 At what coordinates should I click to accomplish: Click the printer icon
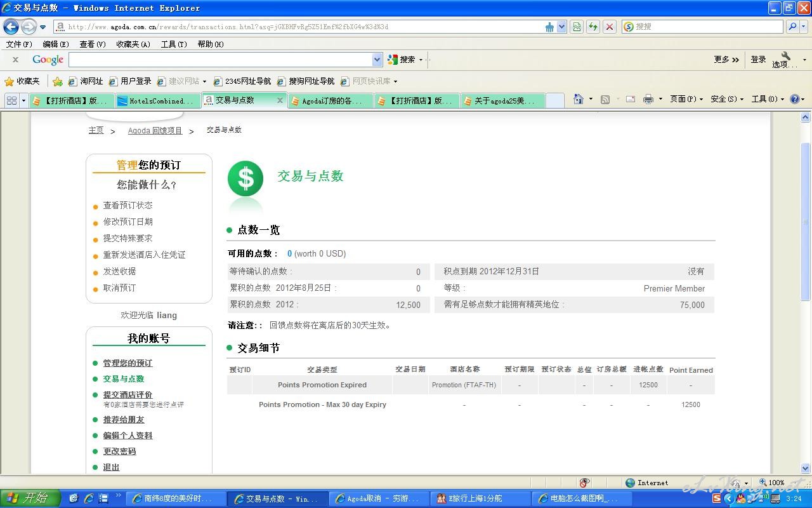(648, 99)
